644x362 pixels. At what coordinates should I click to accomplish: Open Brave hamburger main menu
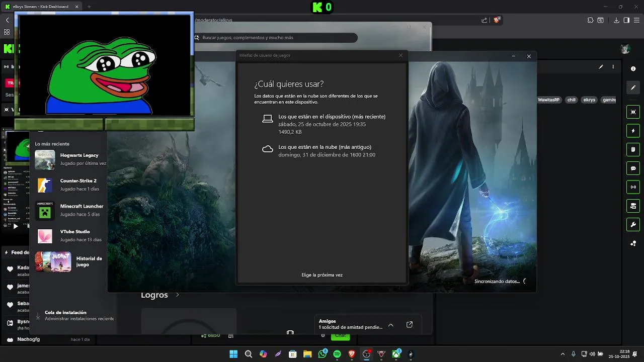[x=636, y=20]
